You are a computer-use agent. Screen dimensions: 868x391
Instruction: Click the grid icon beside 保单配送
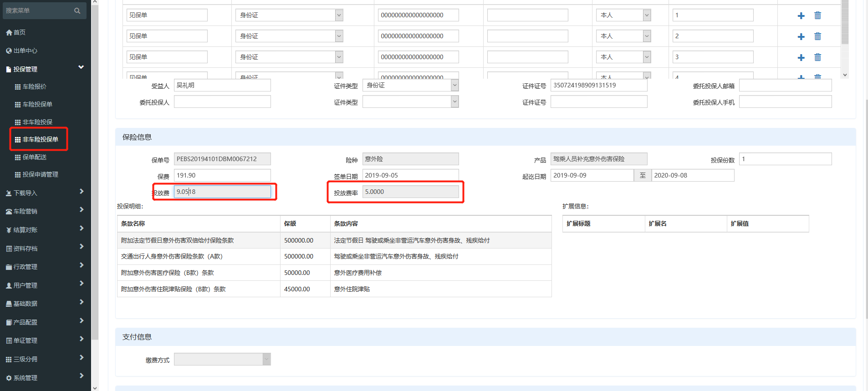tap(18, 157)
